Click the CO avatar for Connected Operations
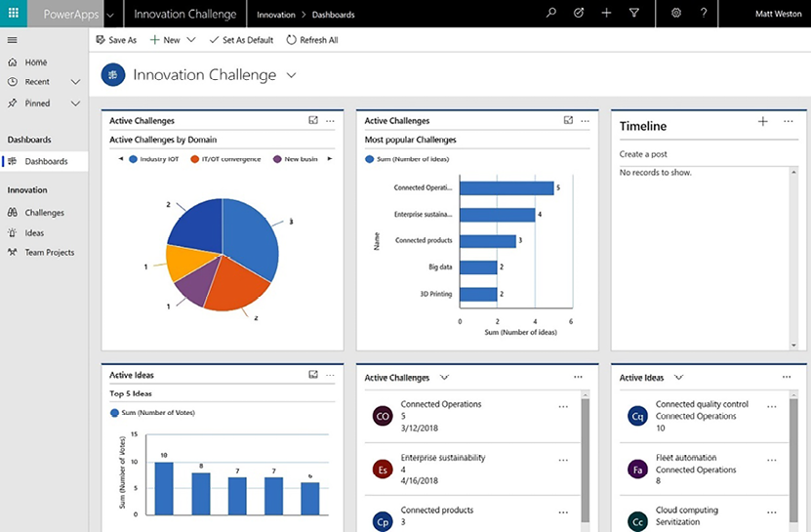811x532 pixels. [383, 416]
